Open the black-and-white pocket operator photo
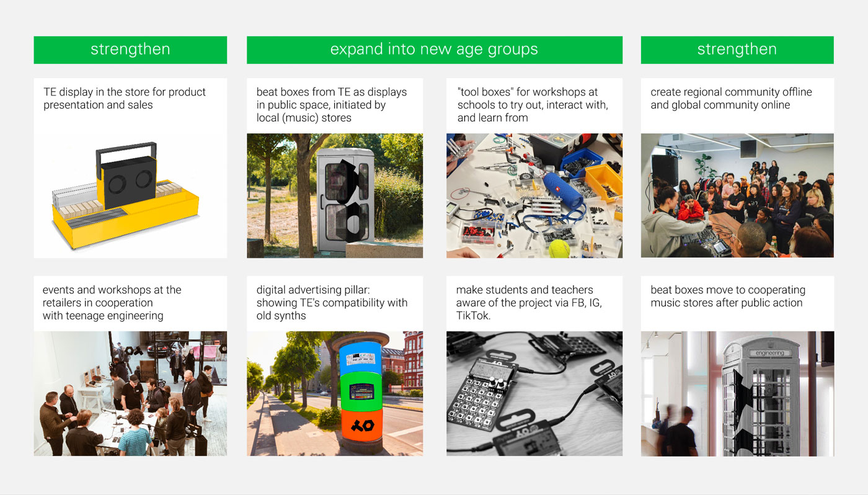 point(534,394)
